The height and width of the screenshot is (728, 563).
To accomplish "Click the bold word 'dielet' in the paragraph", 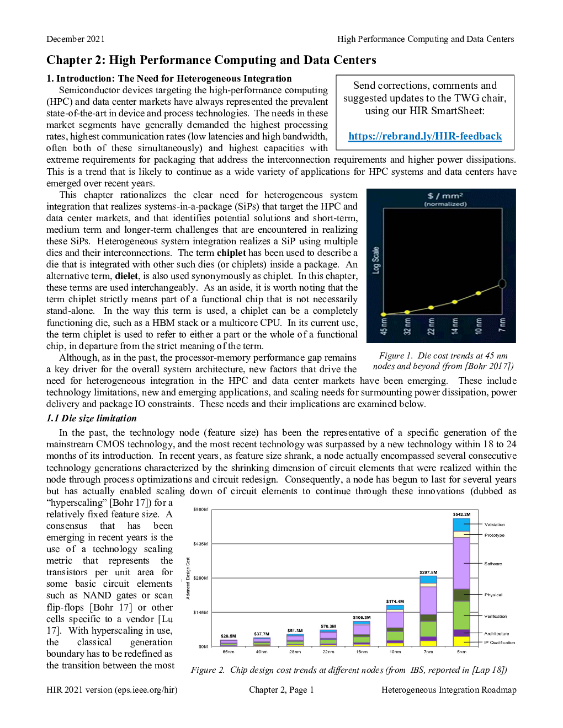I will (126, 276).
